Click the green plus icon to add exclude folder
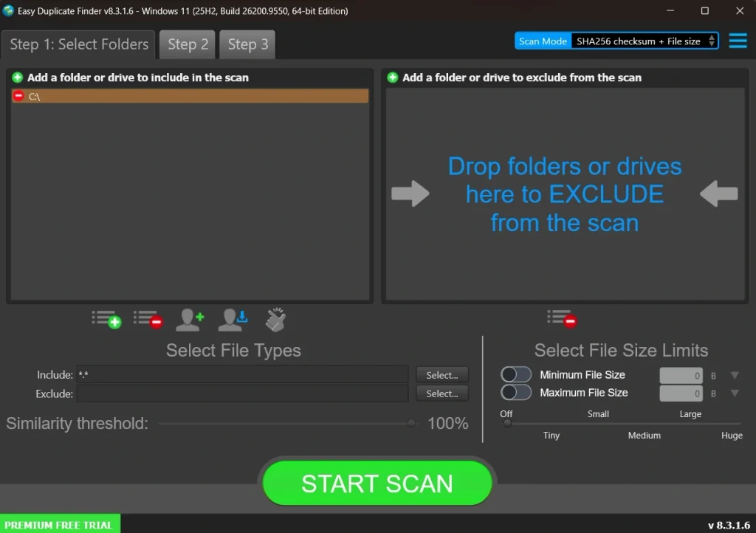Viewport: 756px width, 533px height. point(393,78)
